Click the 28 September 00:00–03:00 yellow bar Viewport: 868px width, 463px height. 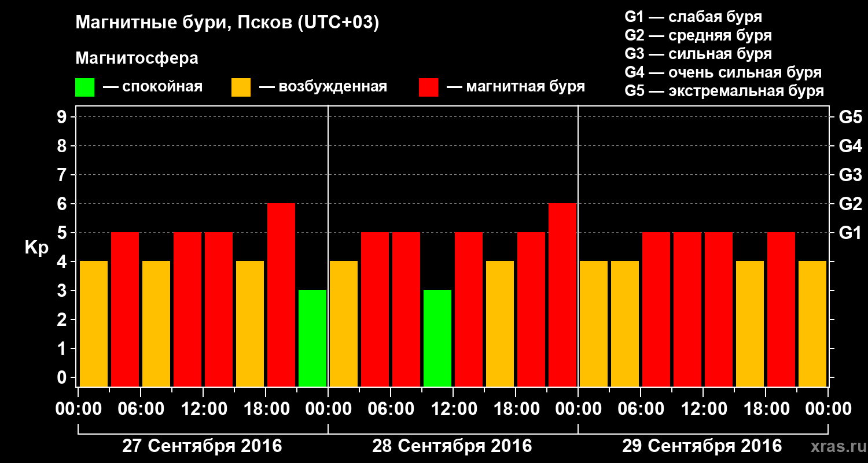click(x=344, y=324)
